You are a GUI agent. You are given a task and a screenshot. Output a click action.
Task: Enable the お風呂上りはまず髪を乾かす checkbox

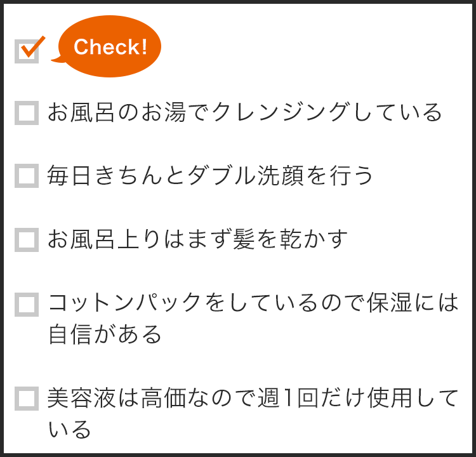tap(27, 240)
